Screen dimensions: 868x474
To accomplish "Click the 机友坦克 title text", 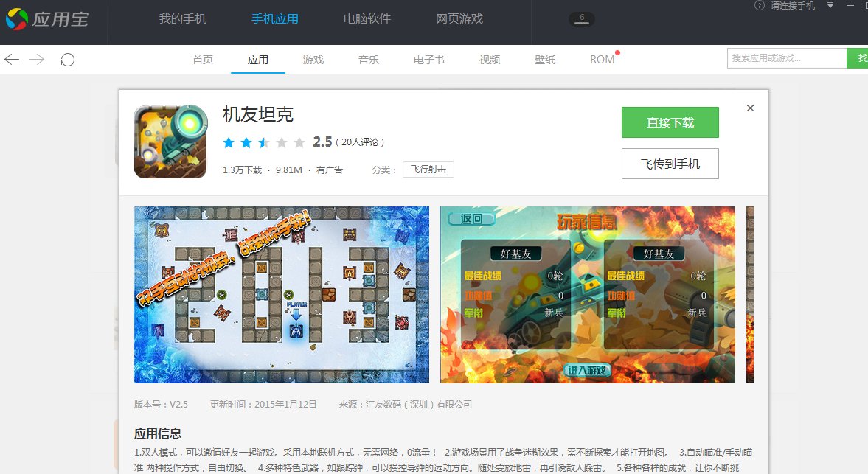I will (x=258, y=114).
